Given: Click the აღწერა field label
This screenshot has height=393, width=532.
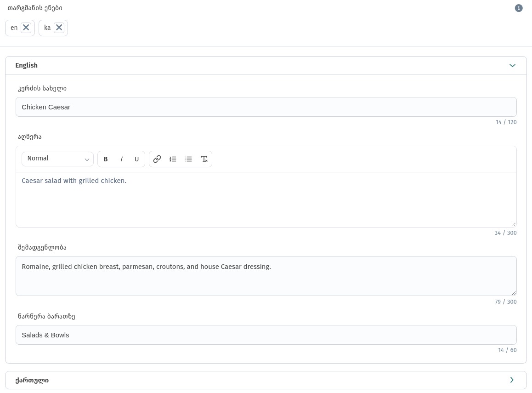Looking at the screenshot, I should pos(29,137).
